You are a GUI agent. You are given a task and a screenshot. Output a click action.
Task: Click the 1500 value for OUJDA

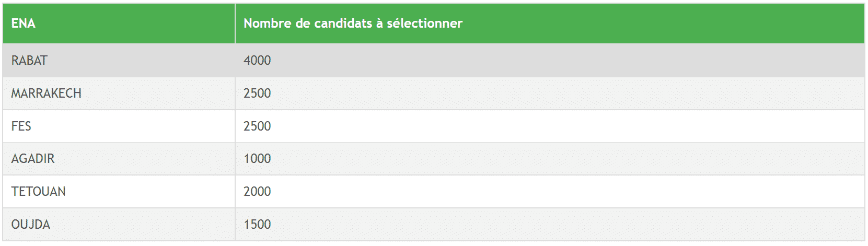pos(257,225)
